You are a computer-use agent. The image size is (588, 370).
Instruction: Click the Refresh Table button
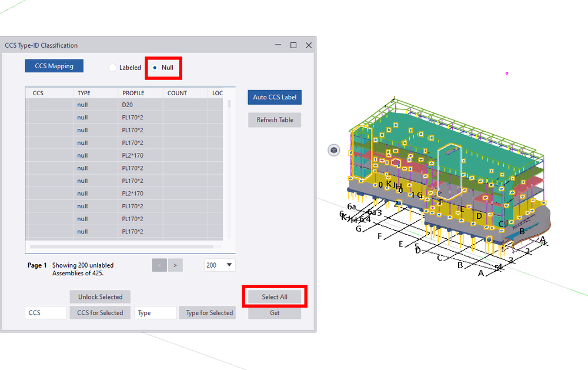274,119
